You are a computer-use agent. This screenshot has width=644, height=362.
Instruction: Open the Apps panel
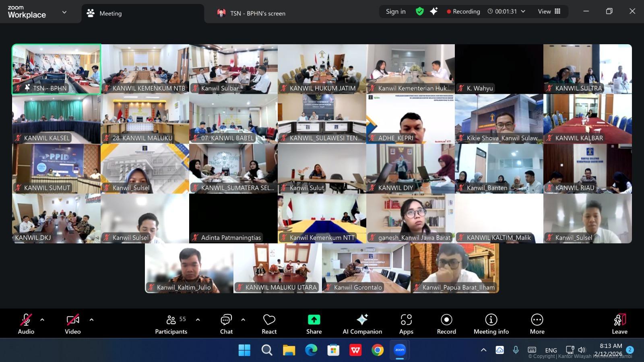coord(406,323)
